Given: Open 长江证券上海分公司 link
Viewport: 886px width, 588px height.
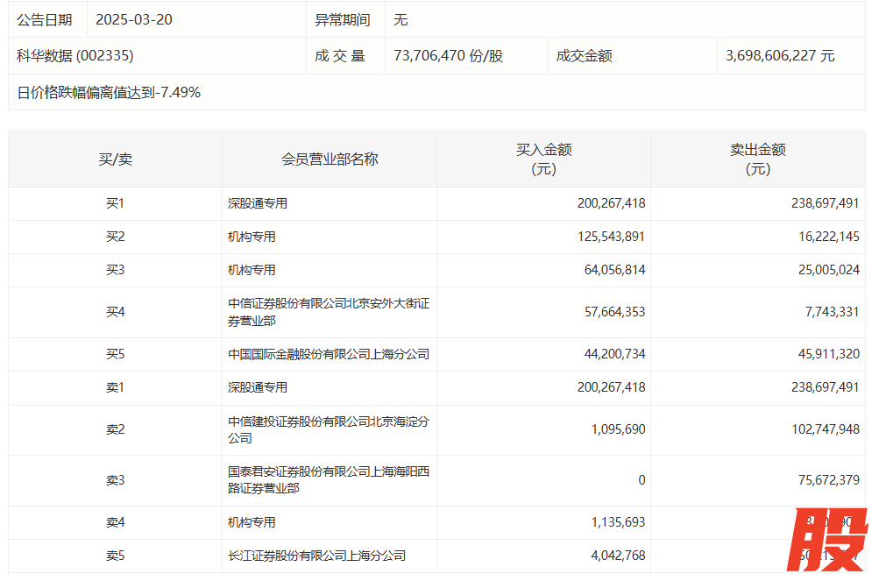Looking at the screenshot, I should 317,556.
